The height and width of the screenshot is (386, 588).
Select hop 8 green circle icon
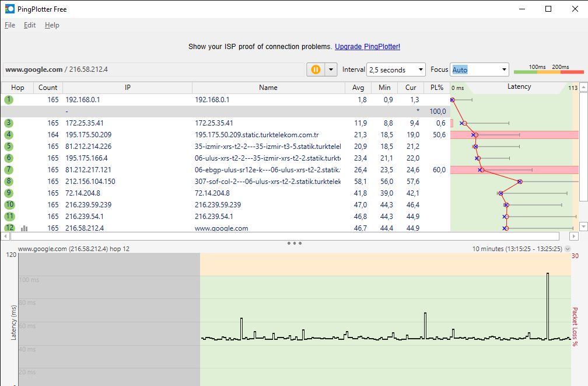[9, 181]
